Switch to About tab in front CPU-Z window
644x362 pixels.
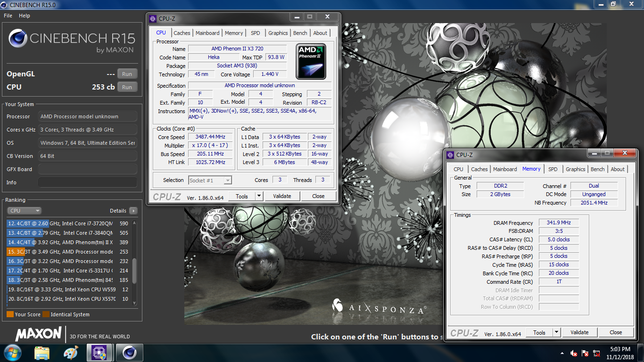[x=320, y=33]
